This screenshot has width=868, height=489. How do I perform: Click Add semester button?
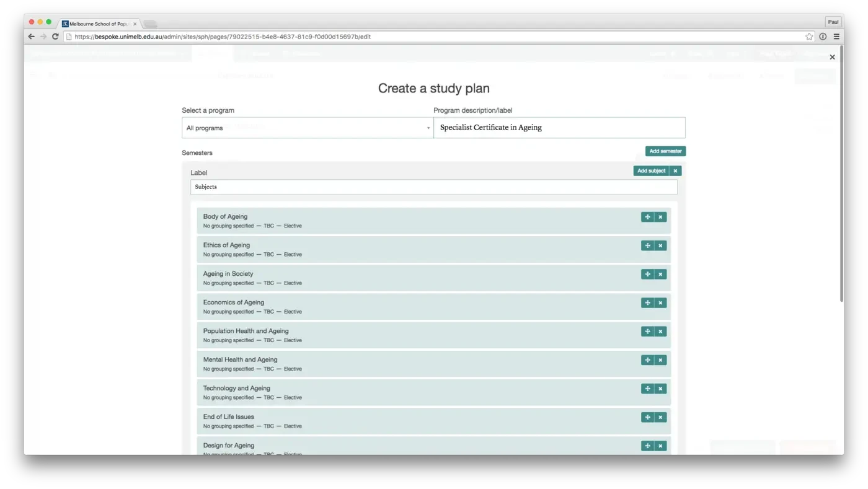[665, 151]
